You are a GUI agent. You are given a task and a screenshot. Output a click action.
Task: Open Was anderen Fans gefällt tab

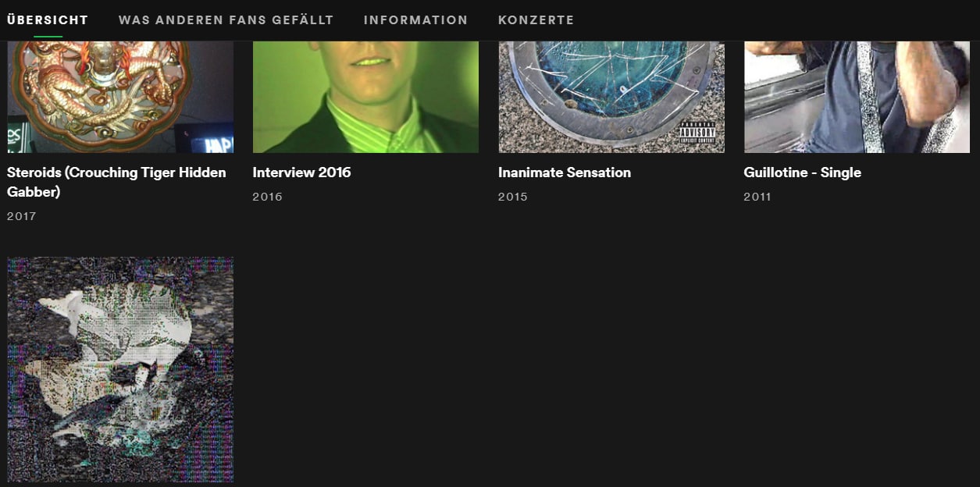226,20
